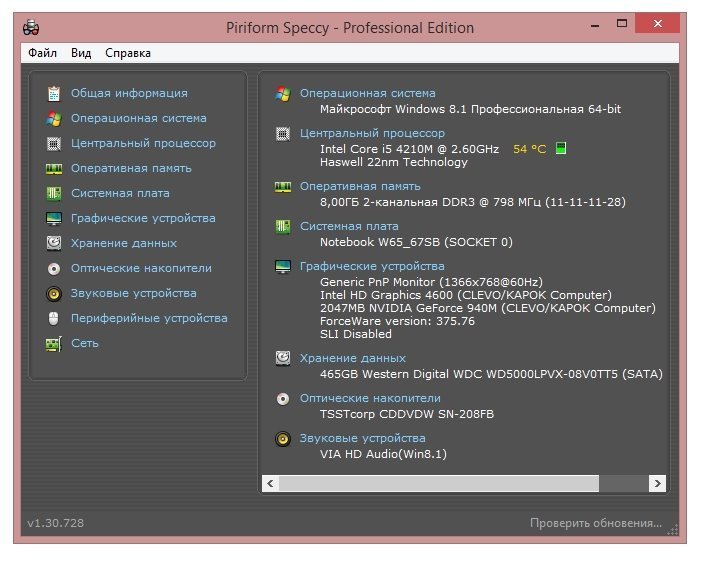Click the hard drive icon in summary panel
Image resolution: width=704 pixels, height=563 pixels.
click(x=283, y=358)
